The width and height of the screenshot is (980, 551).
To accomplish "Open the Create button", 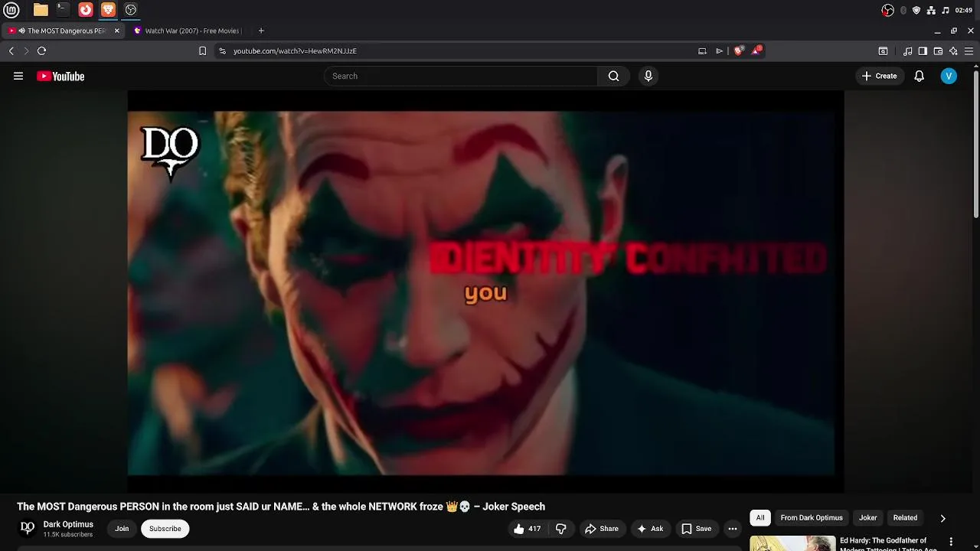I will pos(879,76).
